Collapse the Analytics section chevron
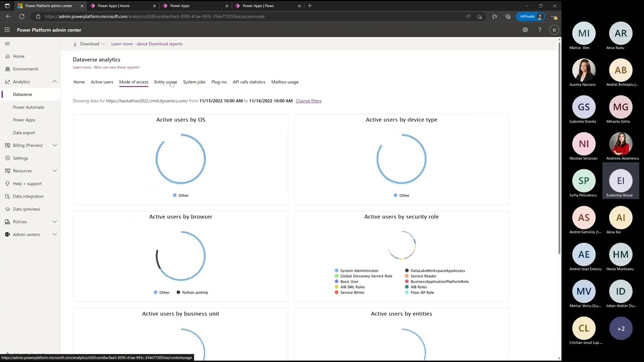644x362 pixels. tap(54, 81)
